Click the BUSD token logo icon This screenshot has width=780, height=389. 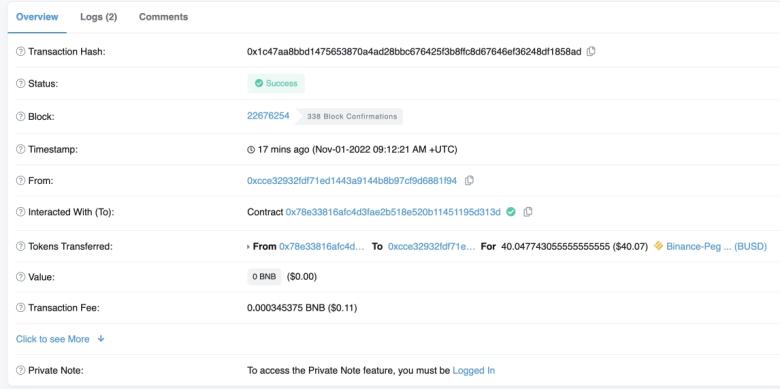(x=659, y=246)
